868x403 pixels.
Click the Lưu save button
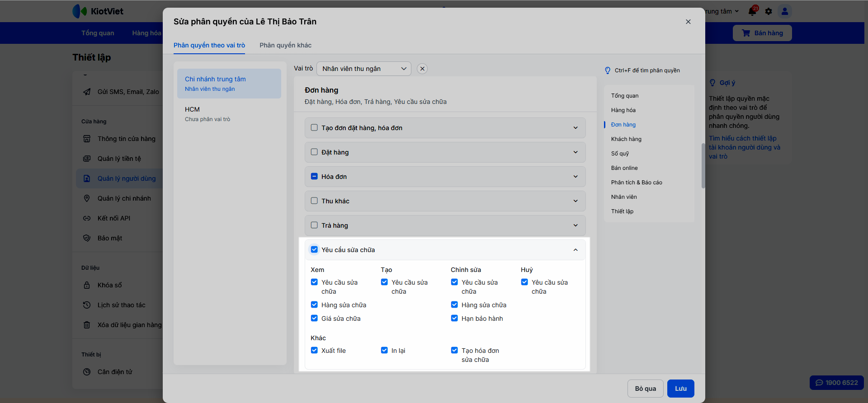tap(680, 389)
